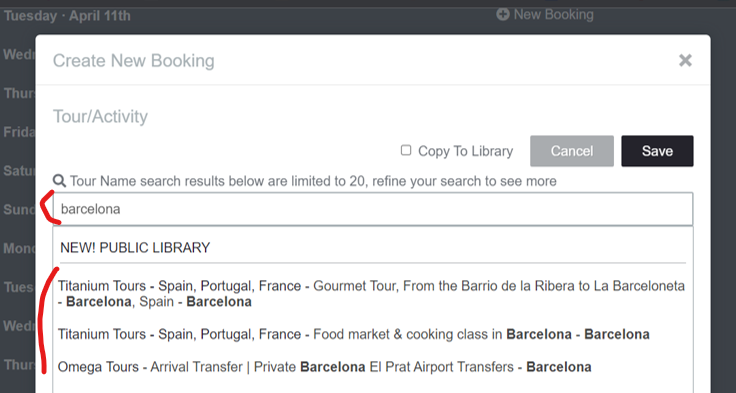736x393 pixels.
Task: Click the Create New Booking title
Action: 134,61
